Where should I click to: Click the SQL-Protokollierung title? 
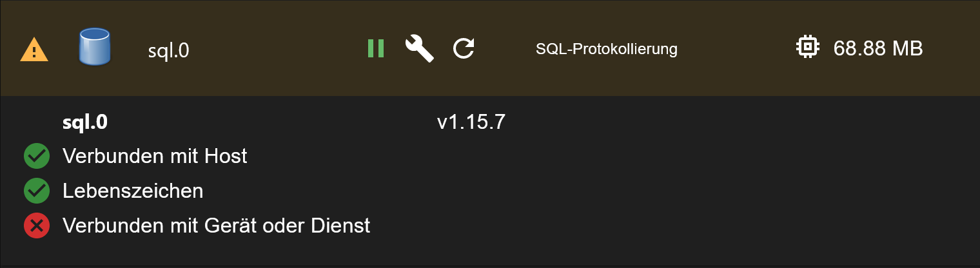[606, 49]
